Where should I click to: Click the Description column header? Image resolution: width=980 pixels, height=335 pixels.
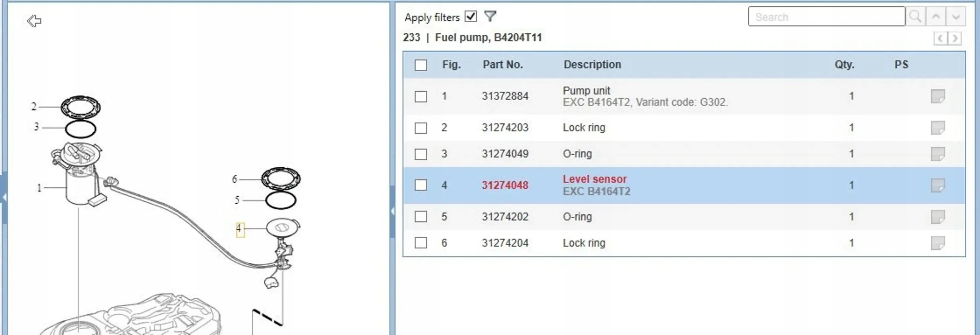click(x=592, y=65)
